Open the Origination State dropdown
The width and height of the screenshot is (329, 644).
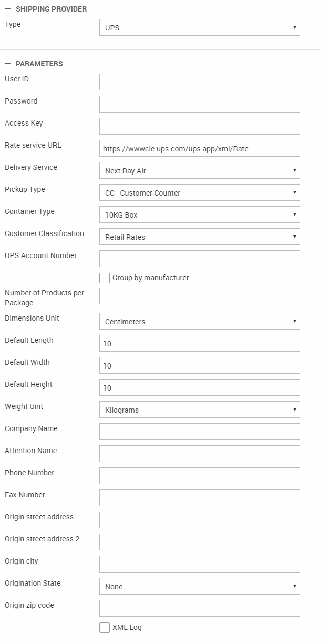(x=199, y=587)
